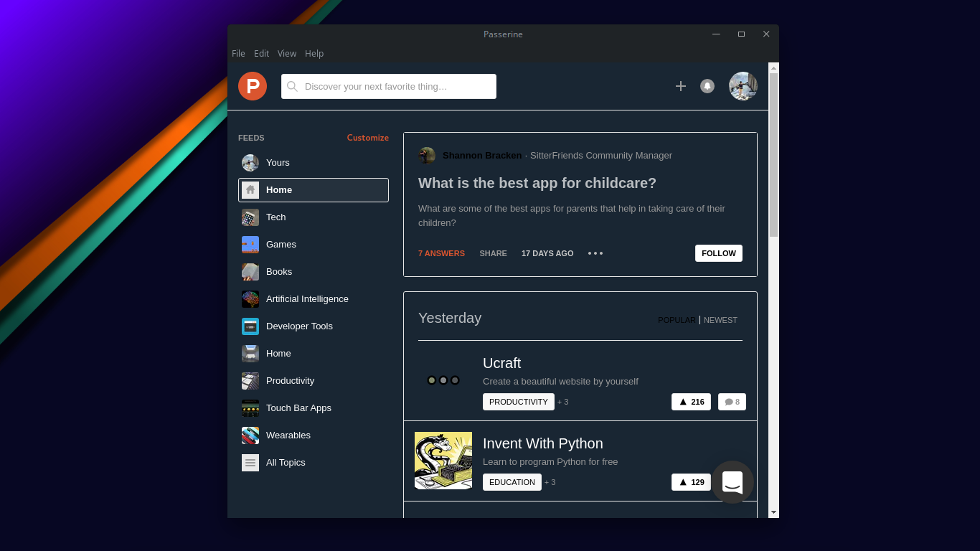Open the user profile avatar
This screenshot has width=980, height=551.
tap(743, 86)
